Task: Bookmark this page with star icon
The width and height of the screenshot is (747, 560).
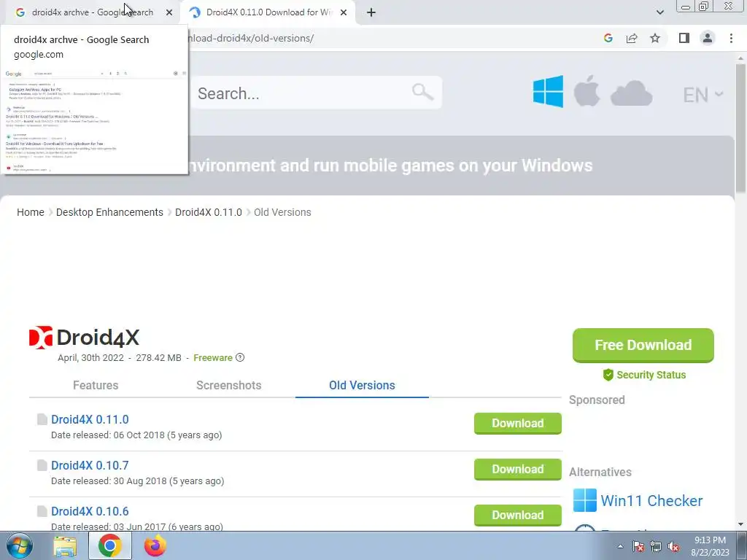Action: [655, 38]
